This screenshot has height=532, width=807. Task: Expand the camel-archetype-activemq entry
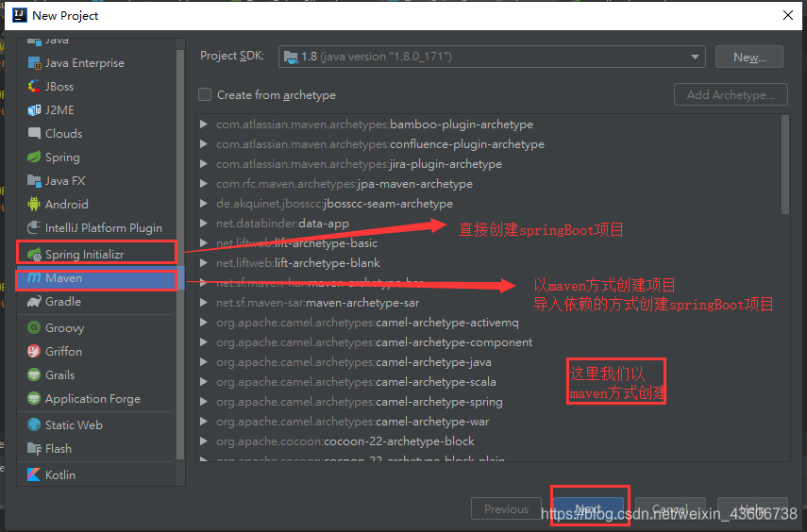tap(204, 323)
